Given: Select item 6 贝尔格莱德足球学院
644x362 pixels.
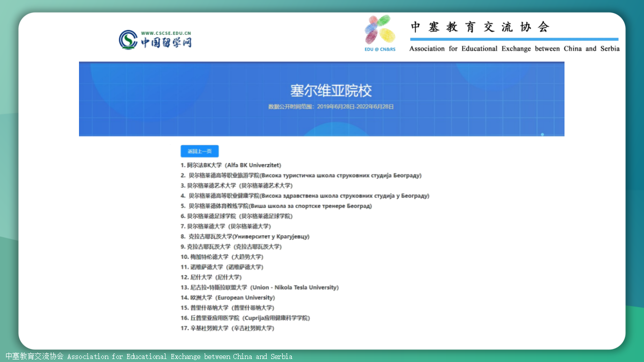Looking at the screenshot, I should click(x=236, y=216).
